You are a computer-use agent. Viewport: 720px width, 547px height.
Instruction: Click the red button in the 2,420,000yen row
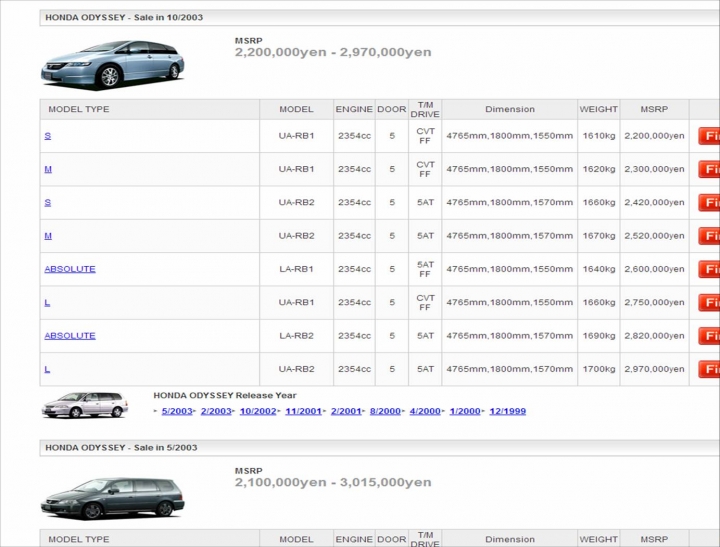[709, 203]
